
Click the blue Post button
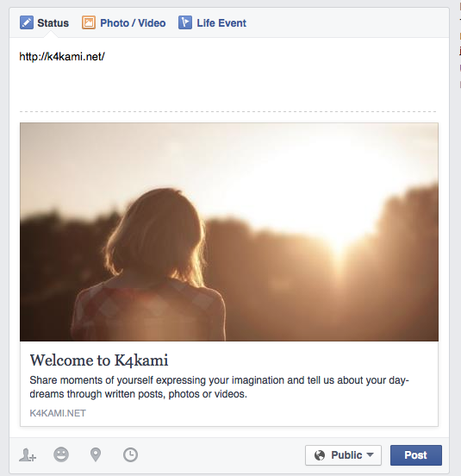point(416,455)
